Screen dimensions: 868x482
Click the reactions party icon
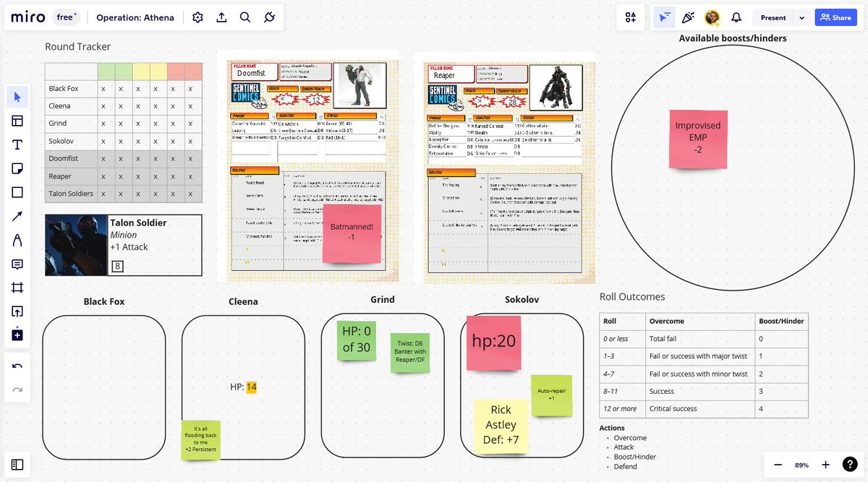pos(688,17)
